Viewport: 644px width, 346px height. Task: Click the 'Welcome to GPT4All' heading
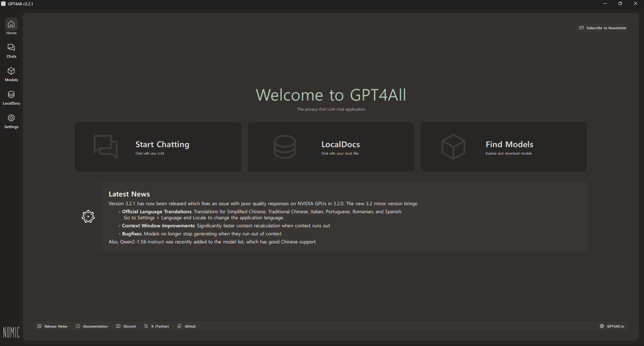coord(331,95)
